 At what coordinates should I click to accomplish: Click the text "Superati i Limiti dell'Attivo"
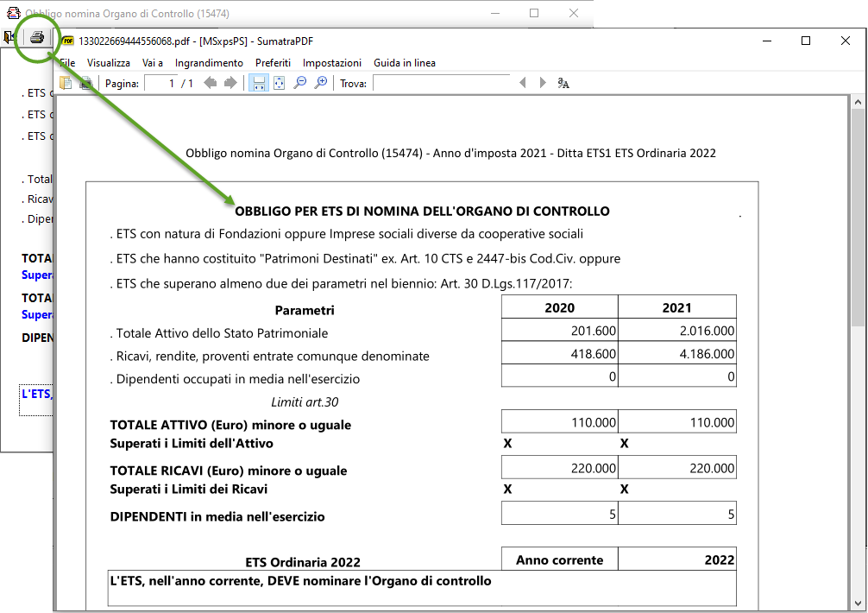192,444
